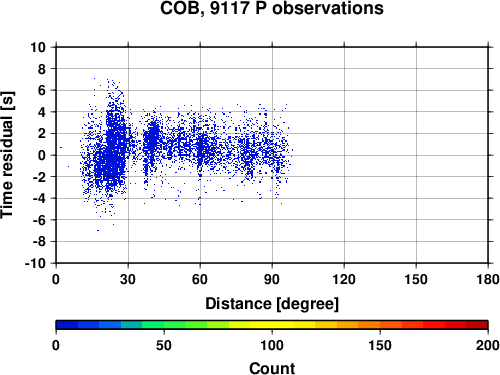Click the colorbar tick label '150'
Viewport: 500px width, 375px height.
(380, 345)
